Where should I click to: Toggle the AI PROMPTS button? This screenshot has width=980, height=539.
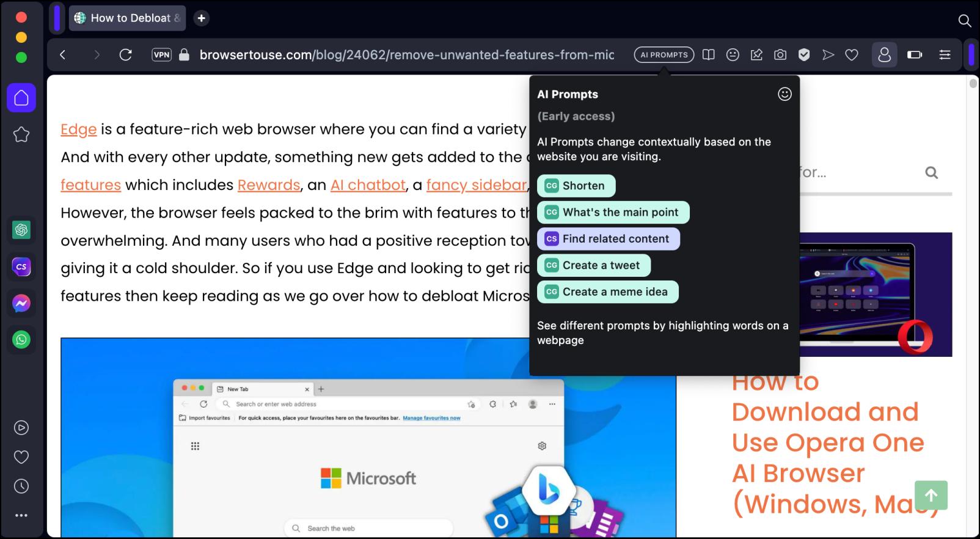click(664, 55)
